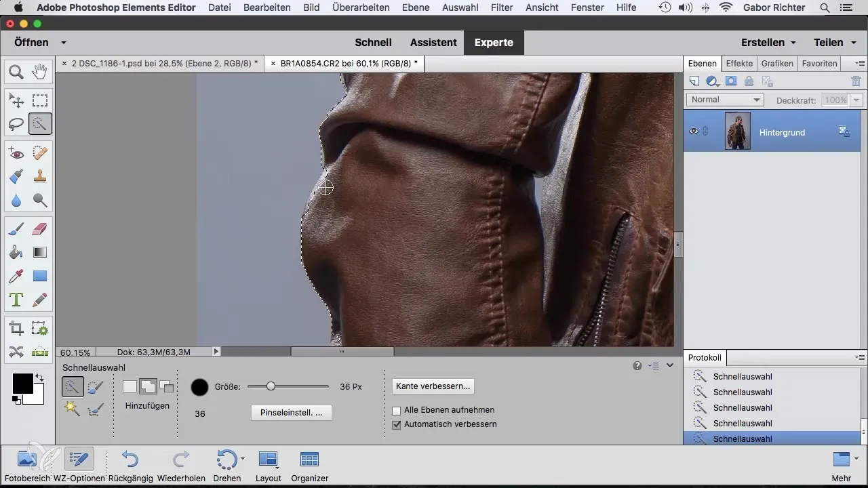Select the Zoom magnifier tool
868x488 pixels.
pos(16,71)
